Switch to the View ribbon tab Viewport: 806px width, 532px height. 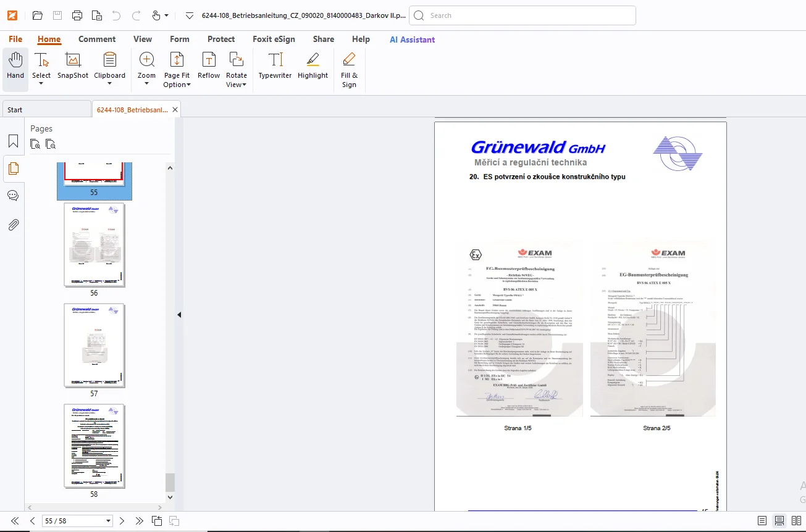(x=143, y=39)
